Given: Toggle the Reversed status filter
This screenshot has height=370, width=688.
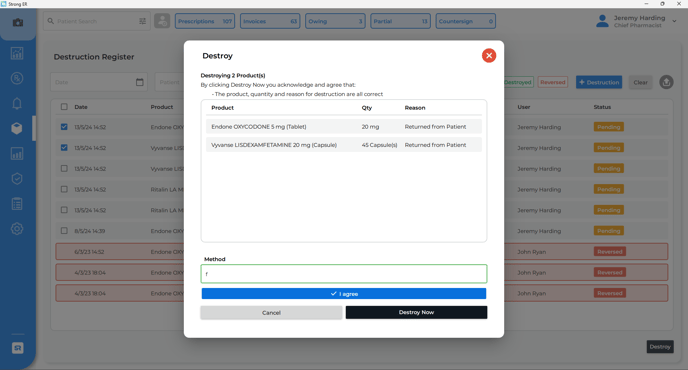Looking at the screenshot, I should pos(552,82).
